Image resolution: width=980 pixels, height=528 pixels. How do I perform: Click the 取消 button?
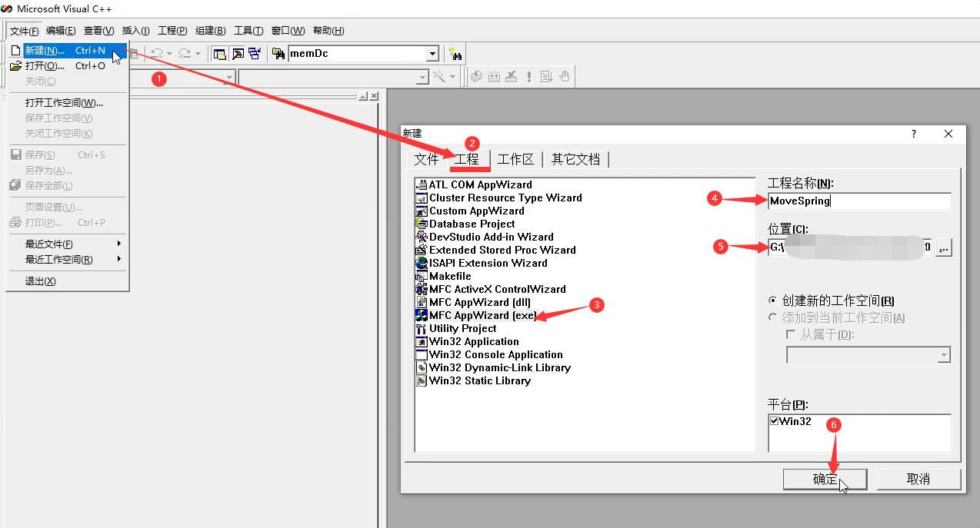918,479
